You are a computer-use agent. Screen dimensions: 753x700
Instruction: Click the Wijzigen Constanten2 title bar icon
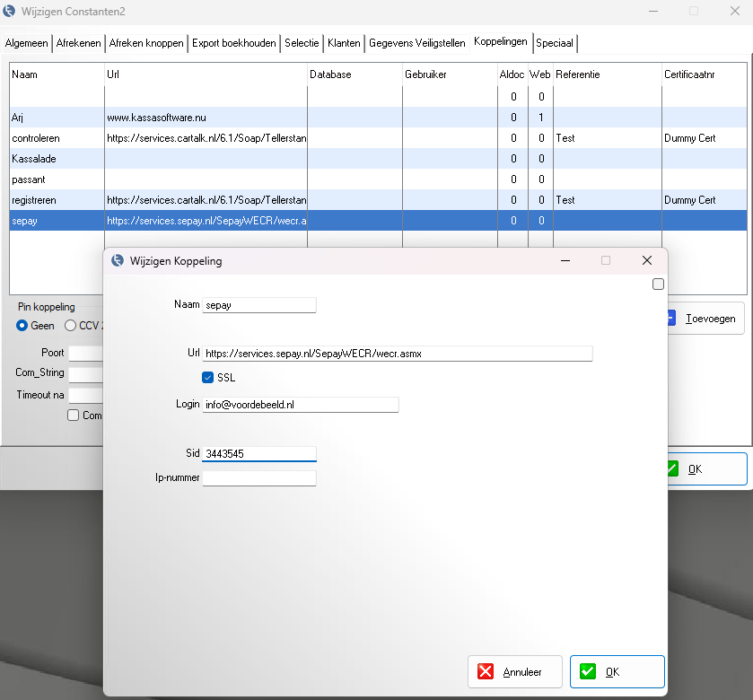tap(10, 11)
